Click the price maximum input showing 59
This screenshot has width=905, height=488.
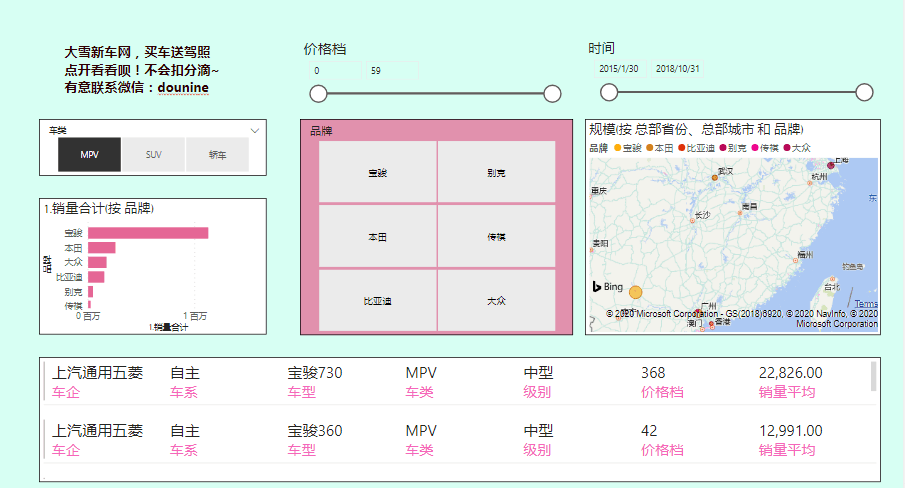(392, 70)
